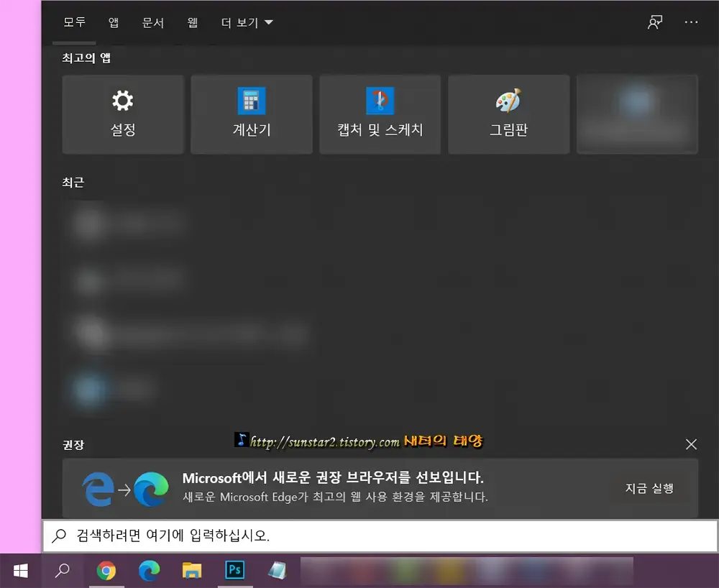
Task: Click the 지금 실행 button
Action: click(x=649, y=487)
